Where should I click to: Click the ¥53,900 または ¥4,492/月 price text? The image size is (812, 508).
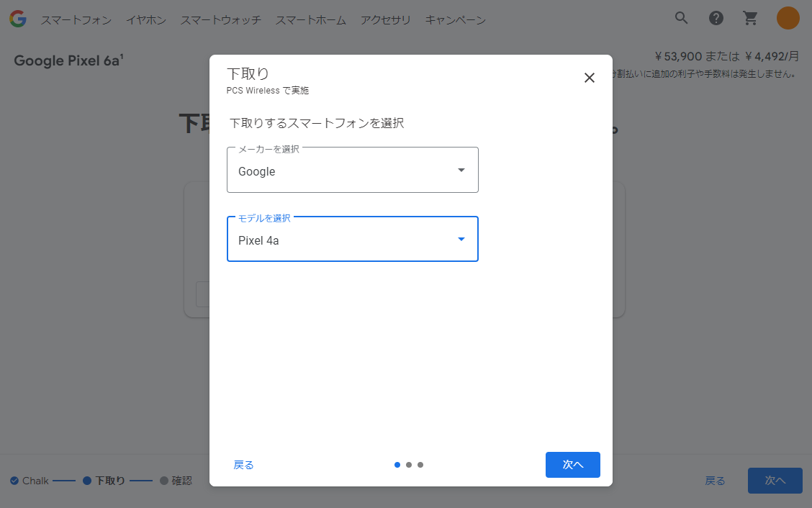(x=726, y=56)
